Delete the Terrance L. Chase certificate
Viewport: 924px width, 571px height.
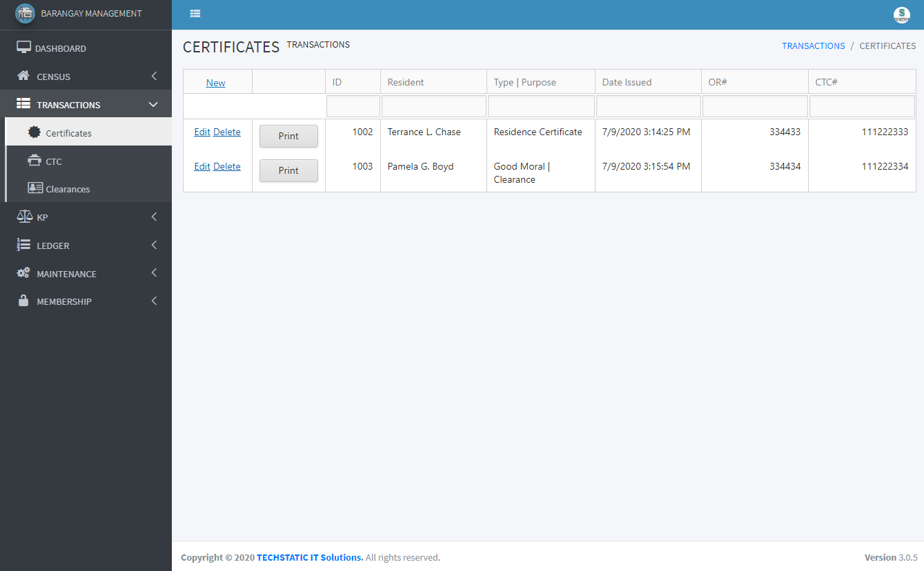(x=227, y=132)
